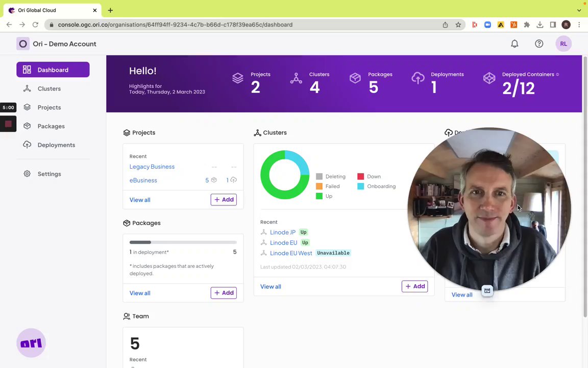Screen dimensions: 588x368
Task: Open the Linode EU West cluster link
Action: [x=291, y=253]
